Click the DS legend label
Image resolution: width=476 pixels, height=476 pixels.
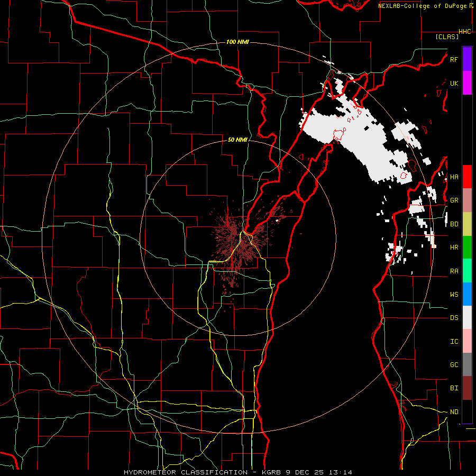454,318
